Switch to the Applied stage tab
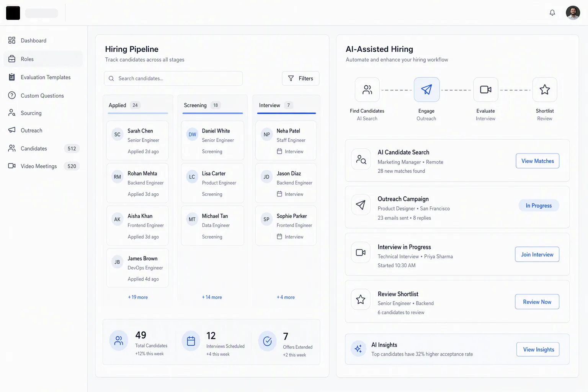 tap(138, 105)
